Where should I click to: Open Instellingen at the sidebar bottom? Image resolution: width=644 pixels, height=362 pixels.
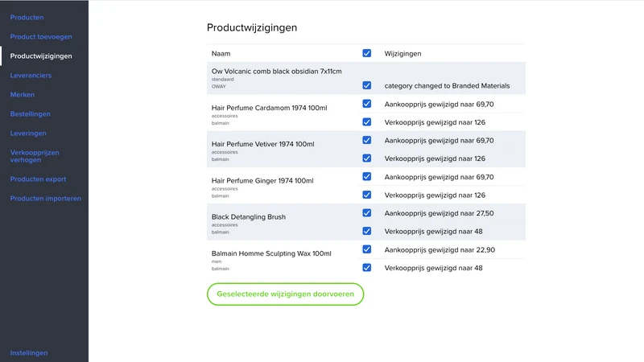pyautogui.click(x=29, y=352)
